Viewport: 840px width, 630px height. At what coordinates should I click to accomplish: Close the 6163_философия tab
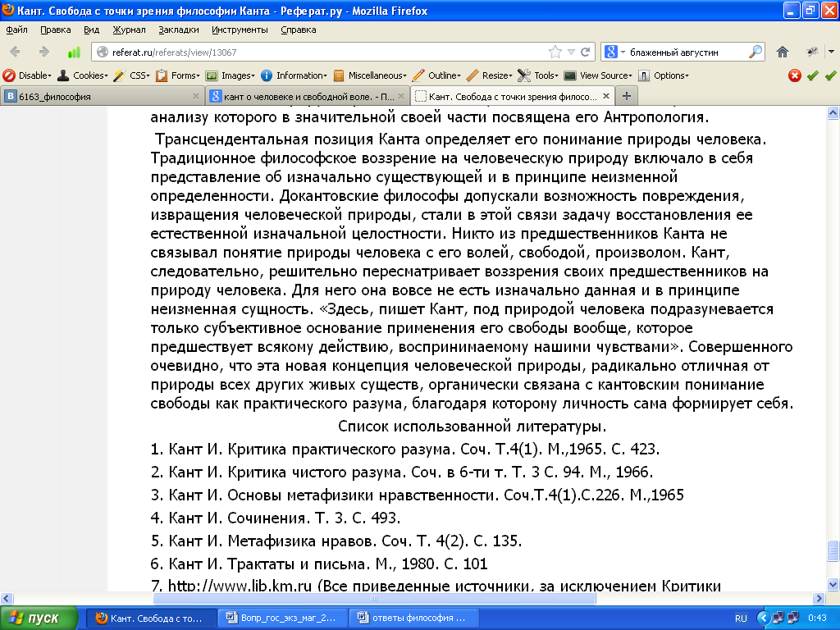[x=196, y=96]
